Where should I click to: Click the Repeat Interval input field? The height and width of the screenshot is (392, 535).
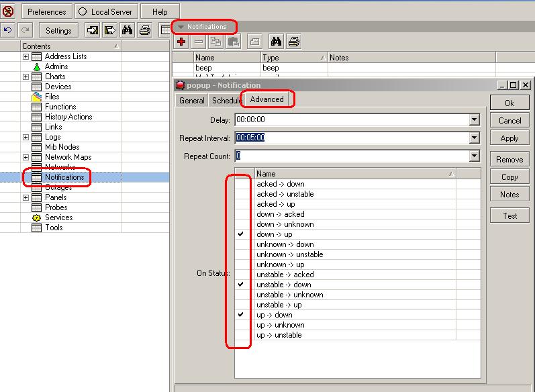coord(352,138)
